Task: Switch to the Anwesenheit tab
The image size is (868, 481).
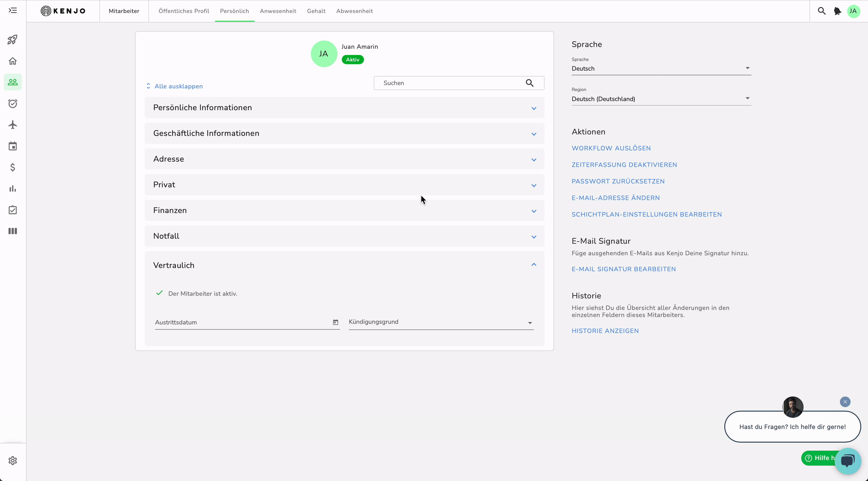Action: [278, 11]
